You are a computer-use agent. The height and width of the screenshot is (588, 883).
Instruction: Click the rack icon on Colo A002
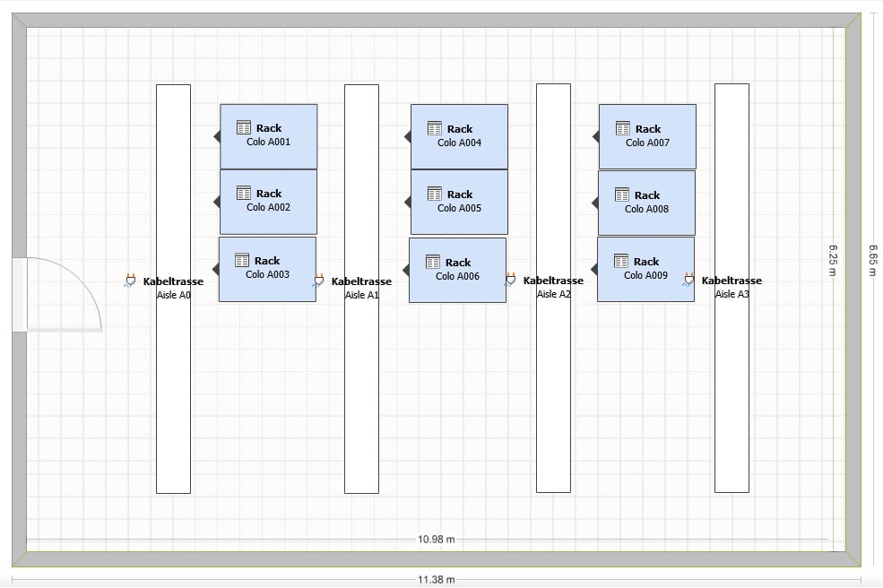[x=243, y=193]
